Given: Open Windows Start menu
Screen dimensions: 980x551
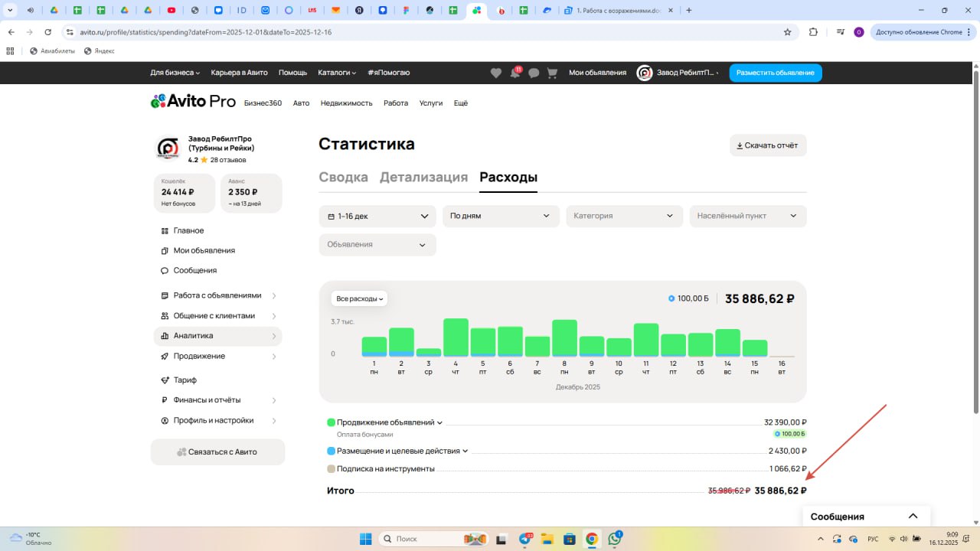Looking at the screenshot, I should (x=365, y=539).
